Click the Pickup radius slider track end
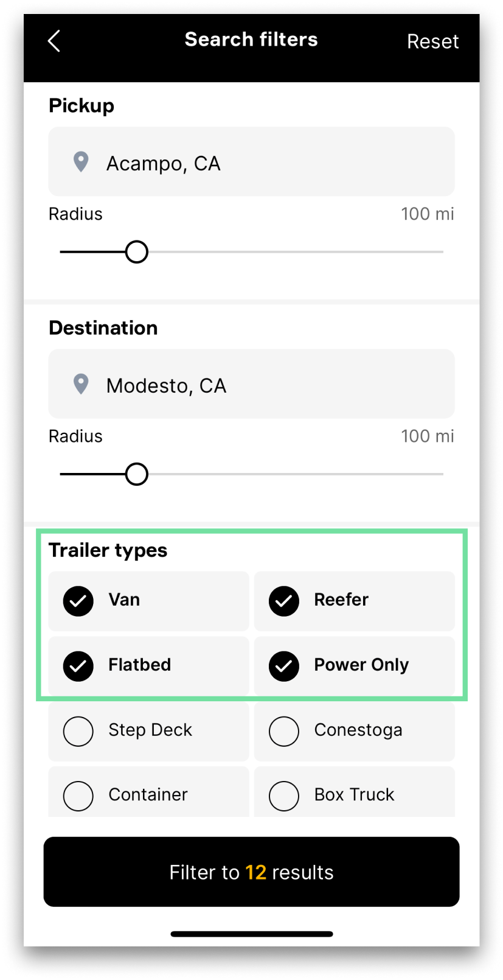This screenshot has height=980, width=503. 441,251
